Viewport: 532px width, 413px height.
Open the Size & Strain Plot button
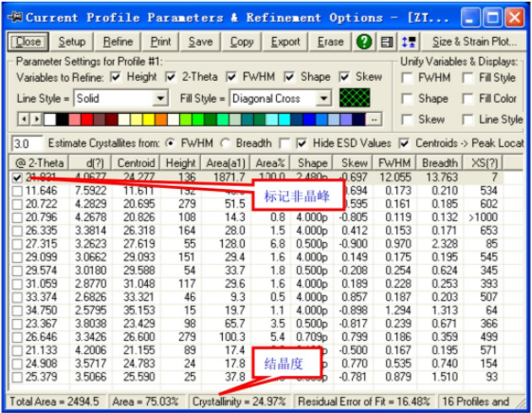tap(474, 42)
